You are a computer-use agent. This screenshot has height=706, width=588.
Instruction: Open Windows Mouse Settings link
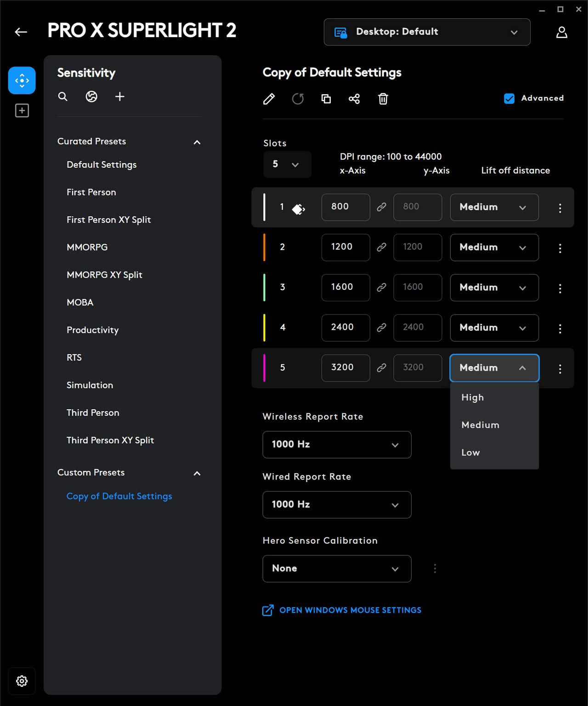(x=342, y=610)
